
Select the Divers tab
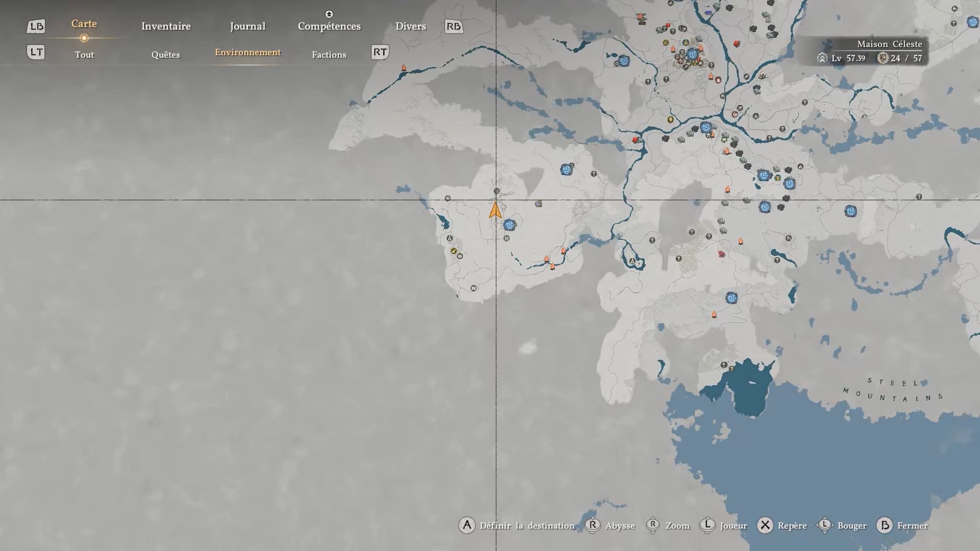[x=410, y=27]
